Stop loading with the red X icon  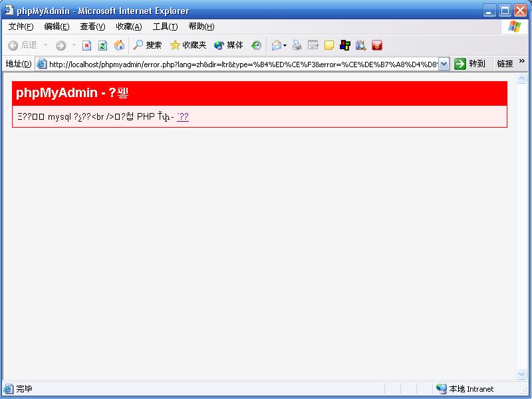click(87, 45)
